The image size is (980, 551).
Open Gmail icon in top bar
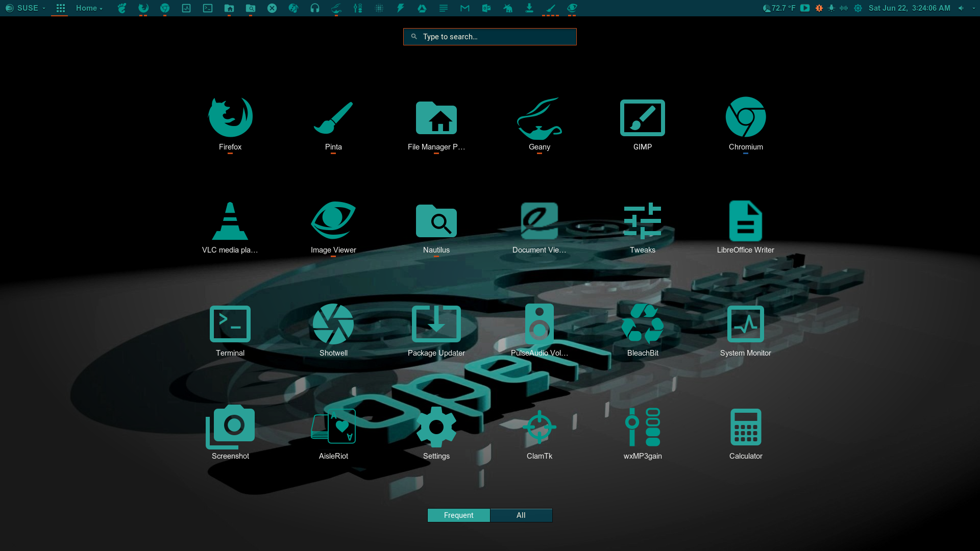pyautogui.click(x=465, y=8)
